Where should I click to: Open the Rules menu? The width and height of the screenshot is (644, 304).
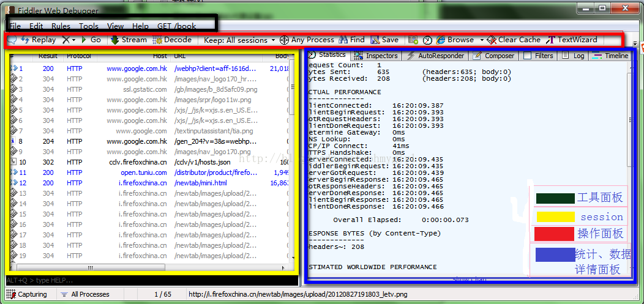click(61, 26)
